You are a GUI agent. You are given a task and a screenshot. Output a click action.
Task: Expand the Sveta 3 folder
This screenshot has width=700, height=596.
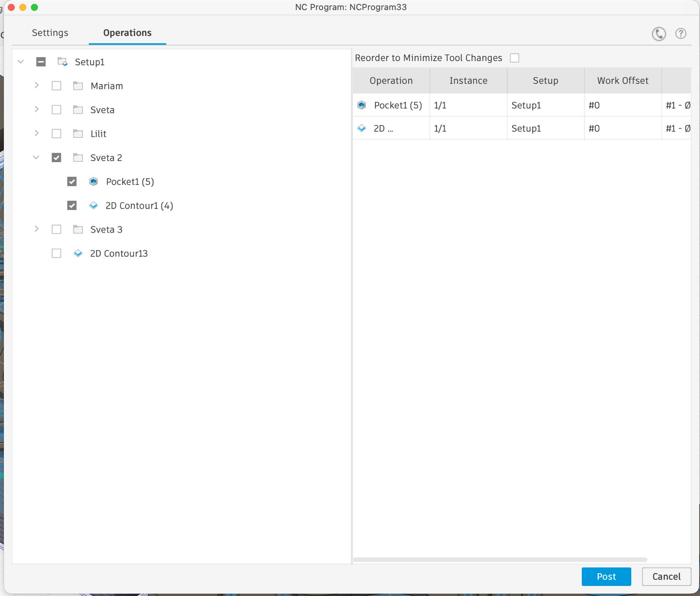coord(37,229)
